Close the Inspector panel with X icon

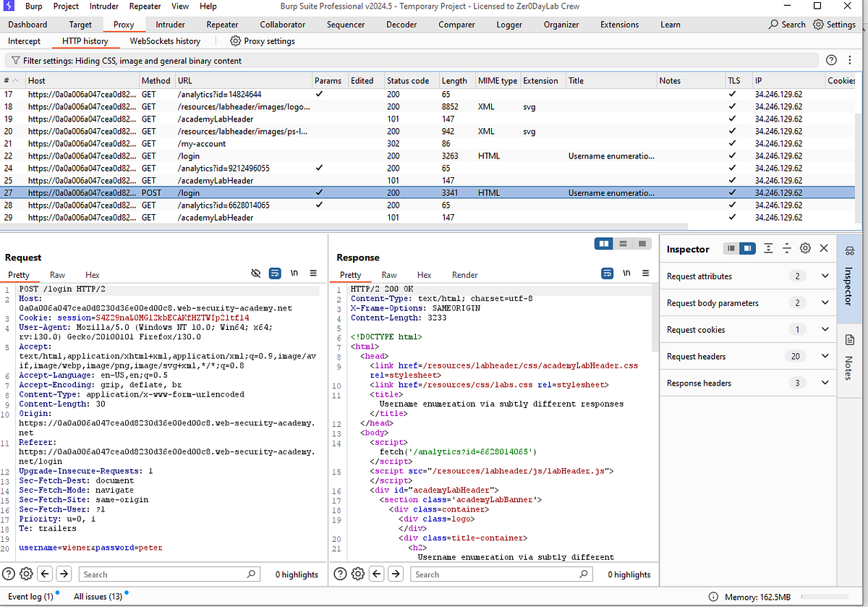[x=824, y=248]
